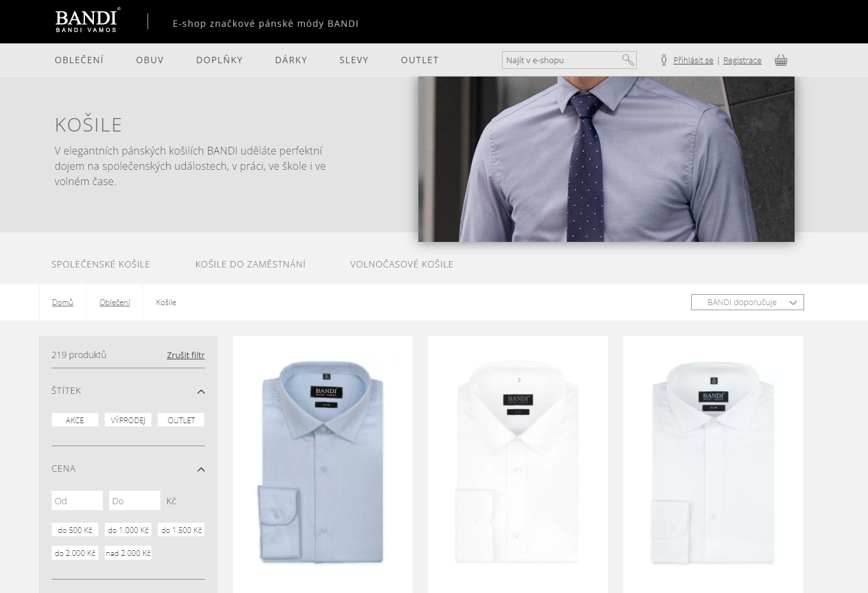Screen dimensions: 868x593
Task: Open the shopping basket icon
Action: point(780,60)
